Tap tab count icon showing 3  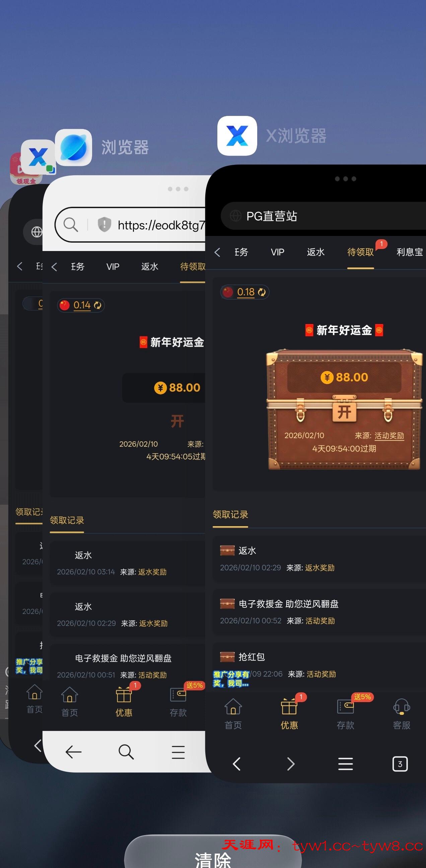pyautogui.click(x=400, y=764)
